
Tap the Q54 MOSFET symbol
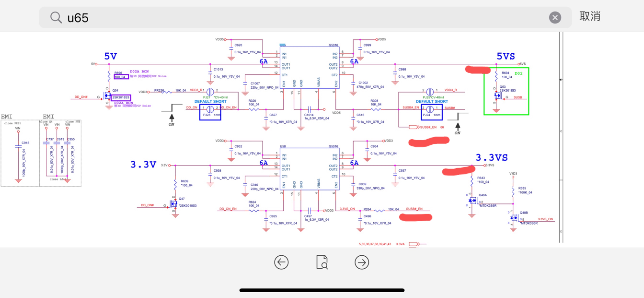pos(107,96)
